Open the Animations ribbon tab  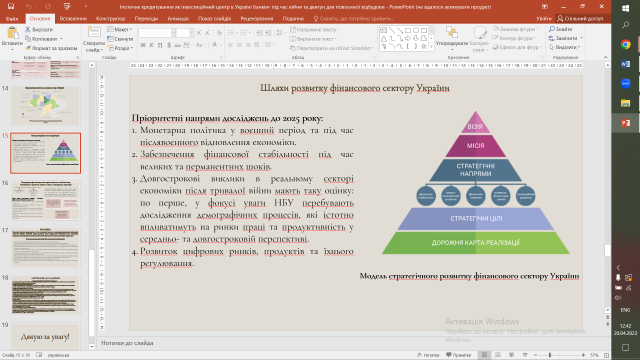pyautogui.click(x=178, y=18)
